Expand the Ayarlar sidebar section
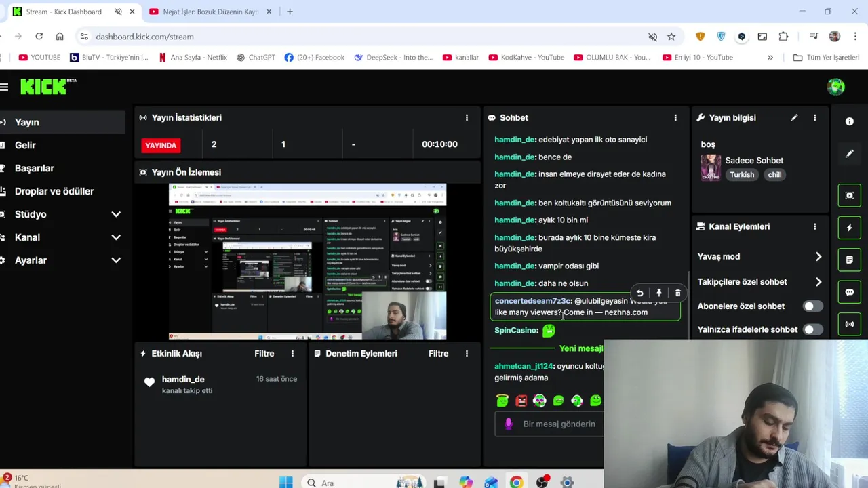 click(116, 260)
